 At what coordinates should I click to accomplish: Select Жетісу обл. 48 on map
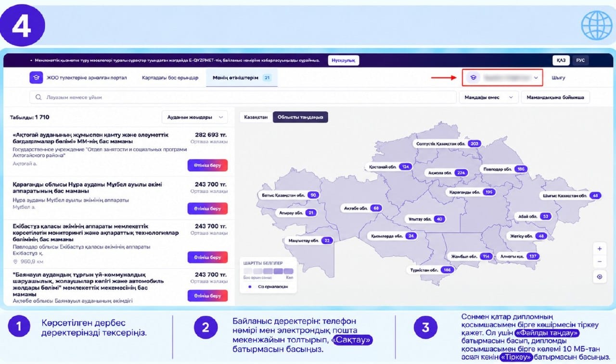[528, 236]
